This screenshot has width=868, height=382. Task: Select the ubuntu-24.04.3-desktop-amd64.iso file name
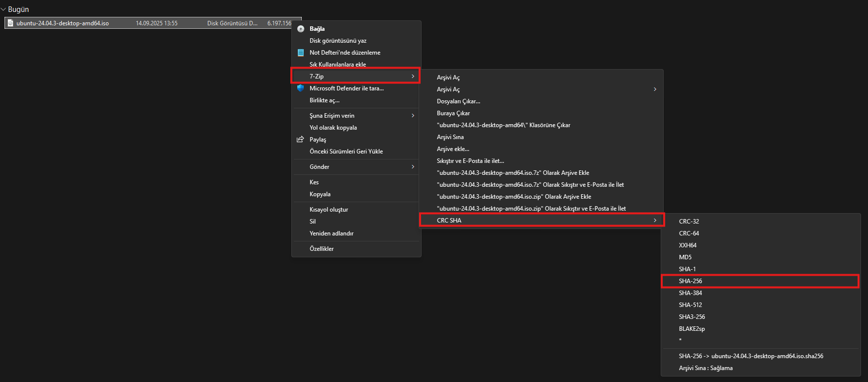(63, 23)
